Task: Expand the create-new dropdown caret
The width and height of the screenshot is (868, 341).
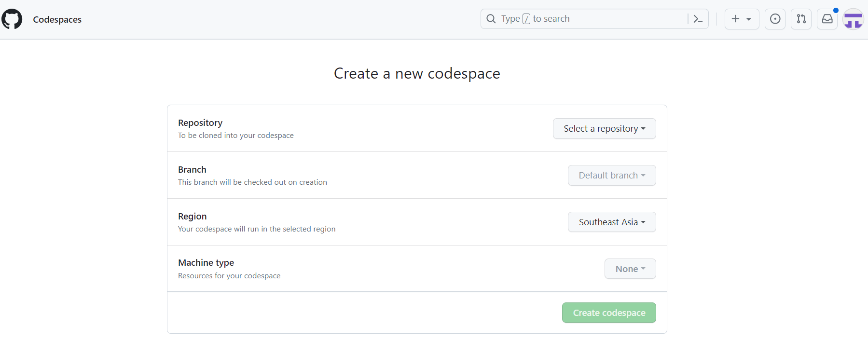Action: [x=749, y=19]
